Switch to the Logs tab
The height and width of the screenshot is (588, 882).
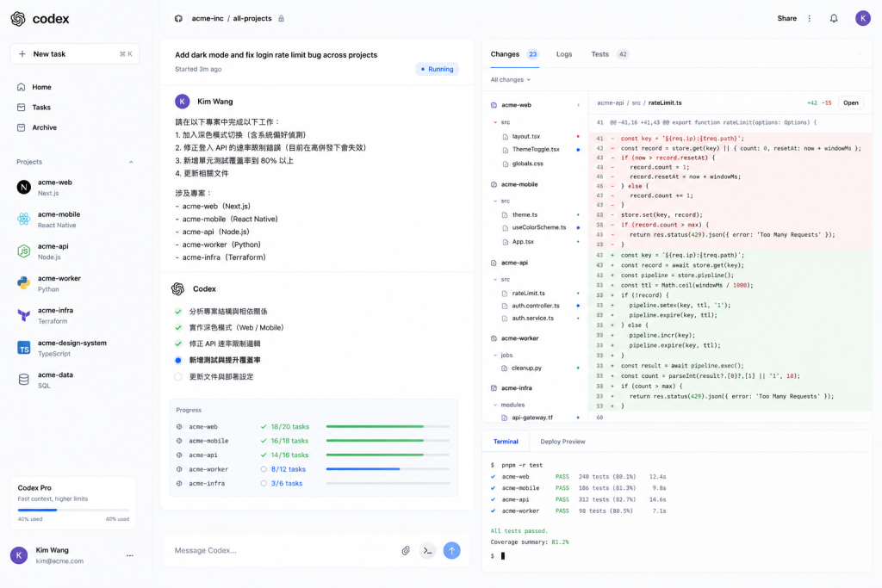click(564, 54)
